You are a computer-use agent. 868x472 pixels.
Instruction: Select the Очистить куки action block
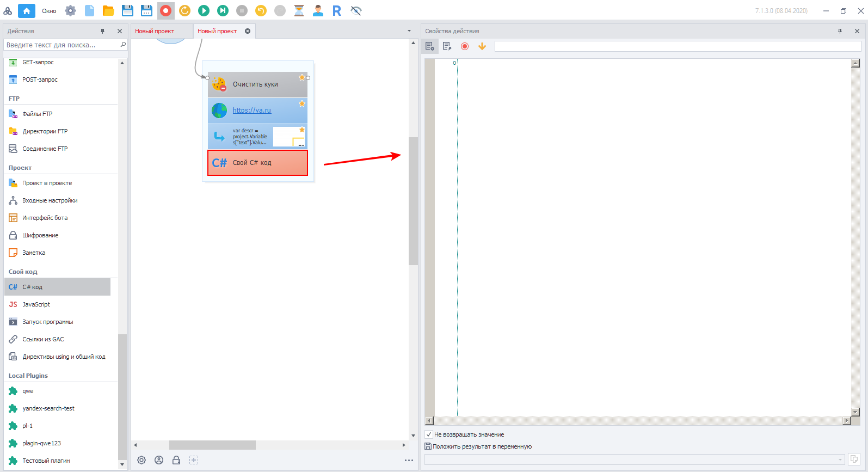pyautogui.click(x=257, y=84)
